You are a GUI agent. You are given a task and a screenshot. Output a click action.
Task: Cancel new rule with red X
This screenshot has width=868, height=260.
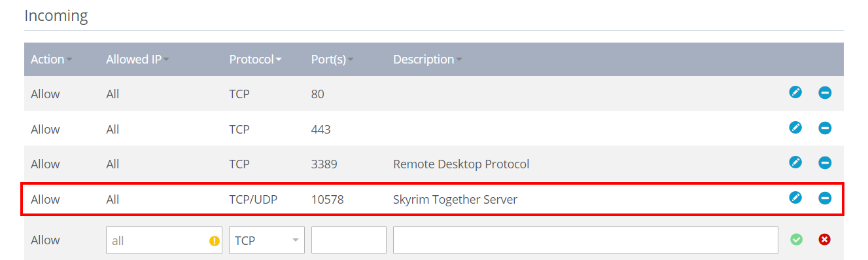click(x=825, y=240)
